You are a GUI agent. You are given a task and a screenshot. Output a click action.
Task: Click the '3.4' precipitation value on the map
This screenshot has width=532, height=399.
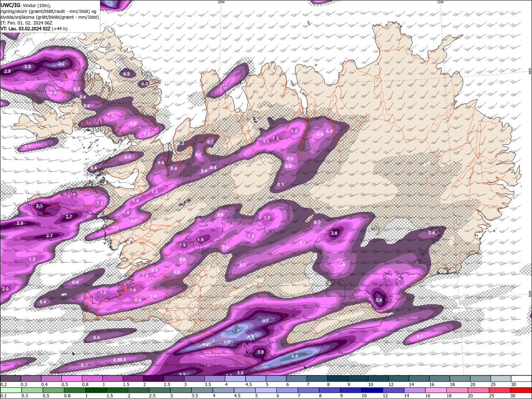pyautogui.click(x=379, y=300)
